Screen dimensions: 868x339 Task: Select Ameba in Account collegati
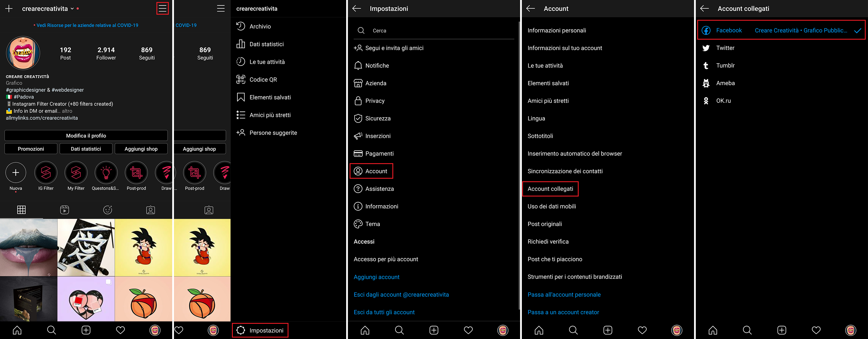(x=718, y=83)
